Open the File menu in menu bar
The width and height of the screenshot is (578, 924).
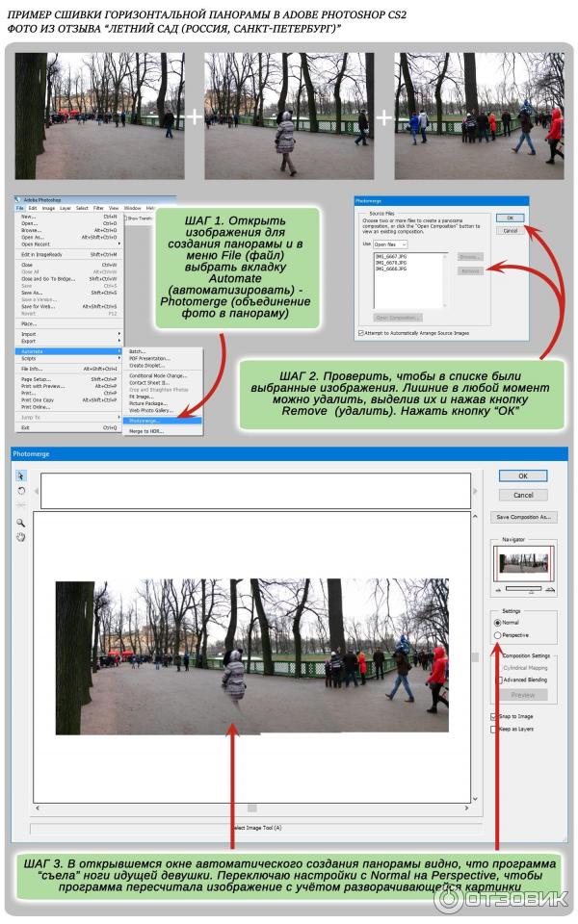tap(19, 208)
